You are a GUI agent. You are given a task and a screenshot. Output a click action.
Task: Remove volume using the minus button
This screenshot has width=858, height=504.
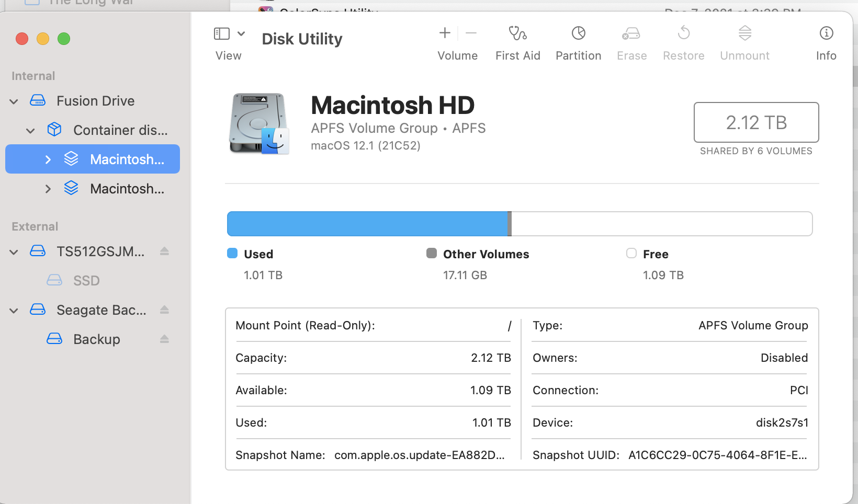[x=471, y=33]
